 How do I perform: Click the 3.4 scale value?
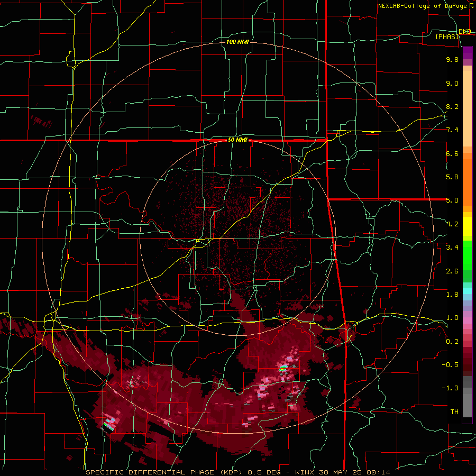point(452,248)
